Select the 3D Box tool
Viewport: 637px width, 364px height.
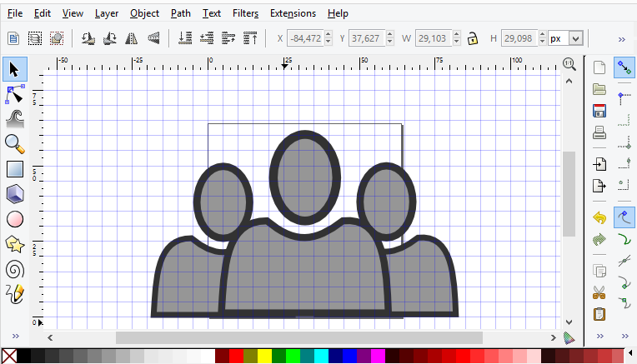tap(15, 194)
